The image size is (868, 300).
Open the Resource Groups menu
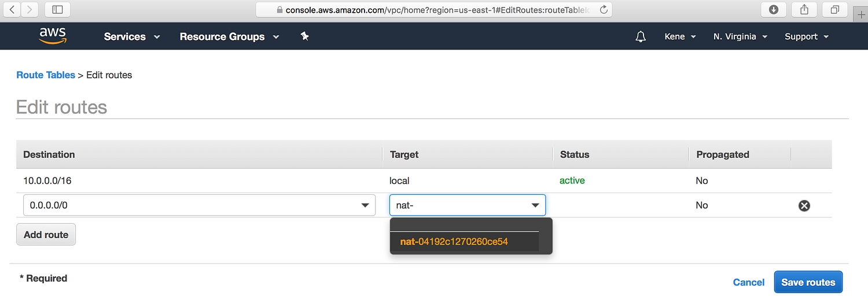pos(229,36)
